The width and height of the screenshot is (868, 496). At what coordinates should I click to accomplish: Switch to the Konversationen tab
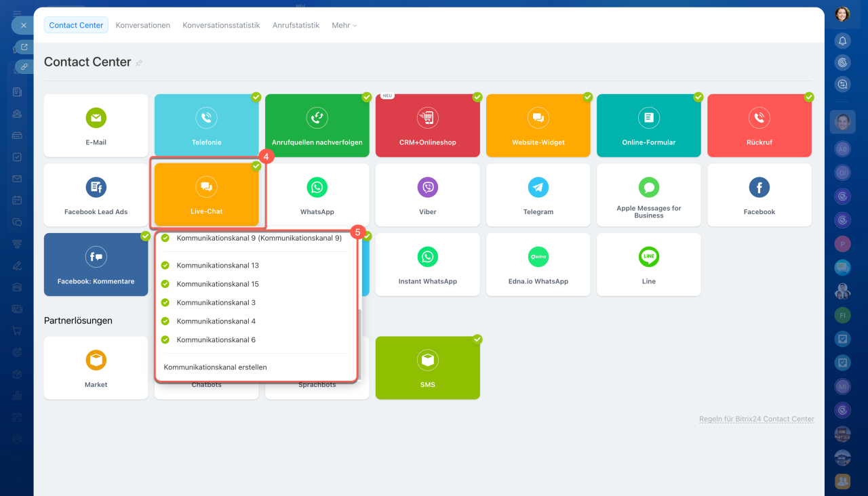[x=142, y=25]
